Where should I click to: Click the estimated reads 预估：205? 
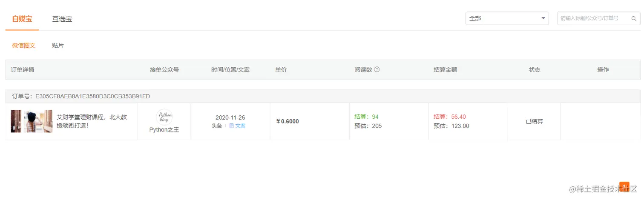pyautogui.click(x=368, y=126)
